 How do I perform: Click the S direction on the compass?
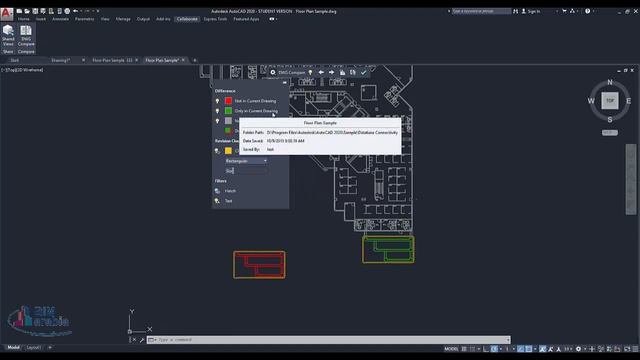pos(610,120)
